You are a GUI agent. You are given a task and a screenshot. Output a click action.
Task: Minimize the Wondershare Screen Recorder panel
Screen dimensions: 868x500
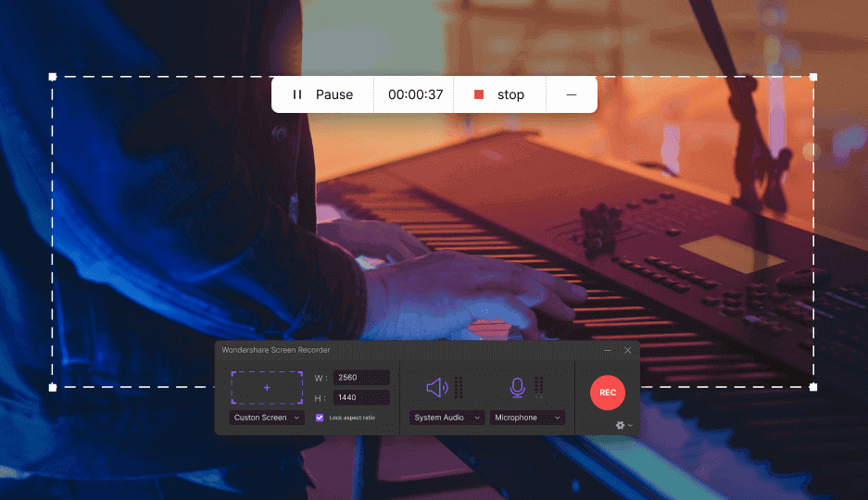click(x=608, y=350)
